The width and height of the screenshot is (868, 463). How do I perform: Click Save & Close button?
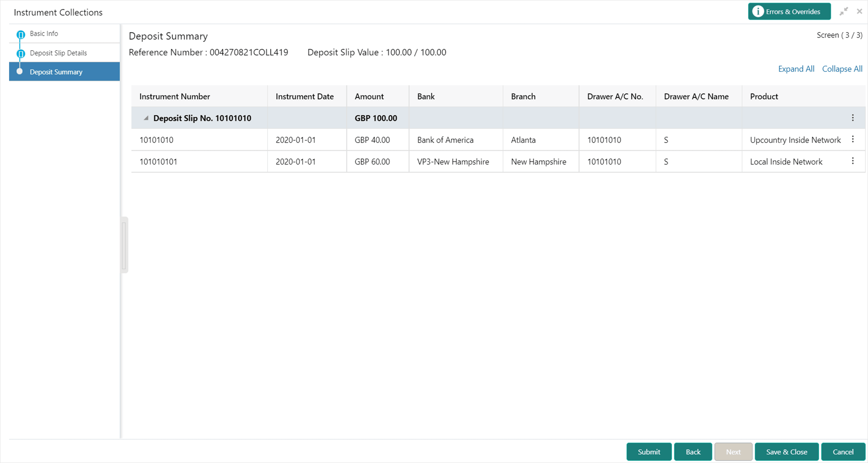(x=787, y=452)
